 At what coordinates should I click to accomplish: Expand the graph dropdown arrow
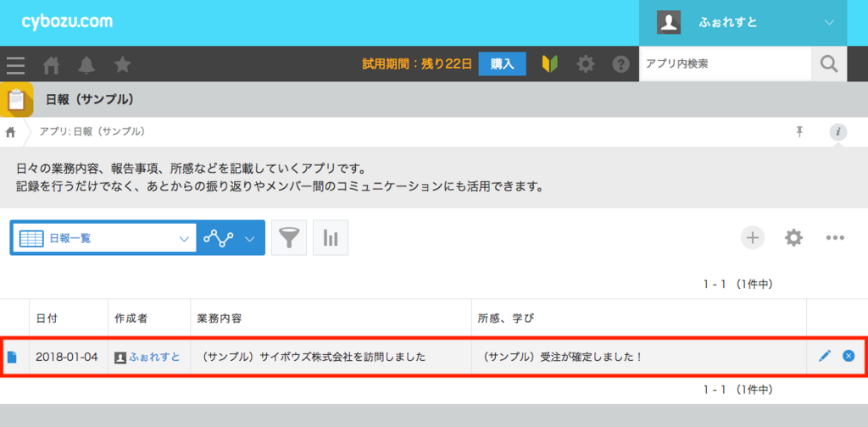click(249, 238)
